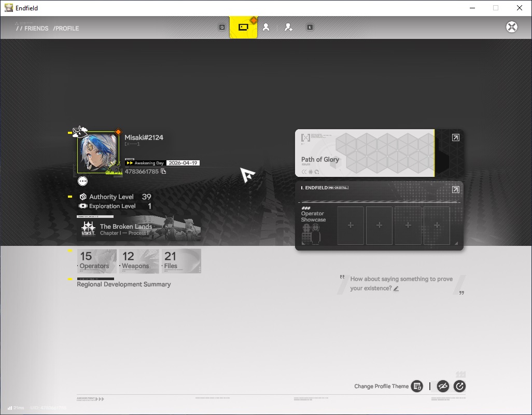Viewport: 532px width, 415px height.
Task: Open the 15 Operators card
Action: tap(97, 261)
